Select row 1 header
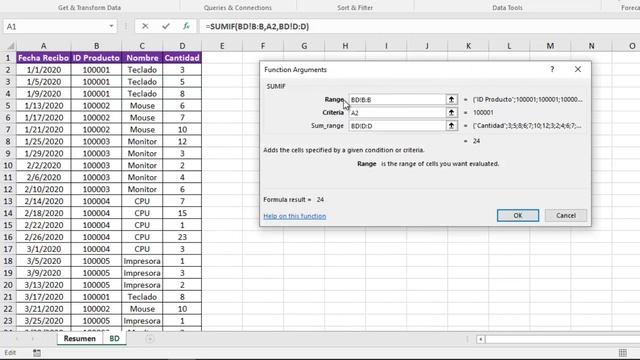Image resolution: width=640 pixels, height=360 pixels. tap(8, 58)
